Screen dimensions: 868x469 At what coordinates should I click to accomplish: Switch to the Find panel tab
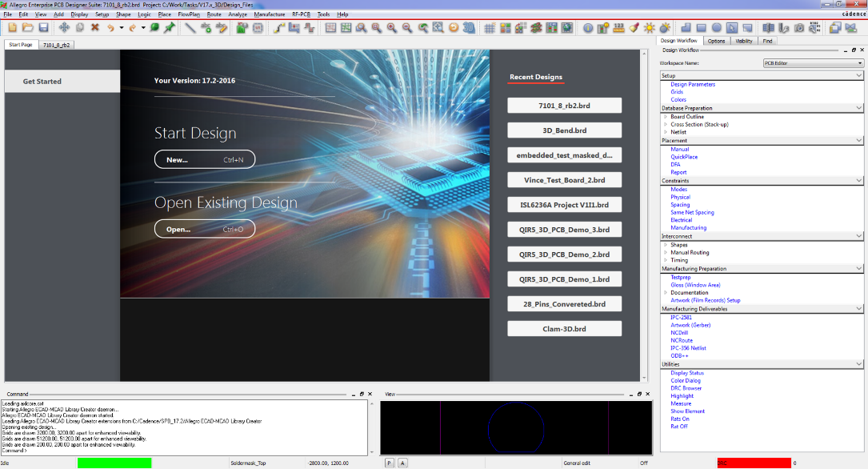767,41
